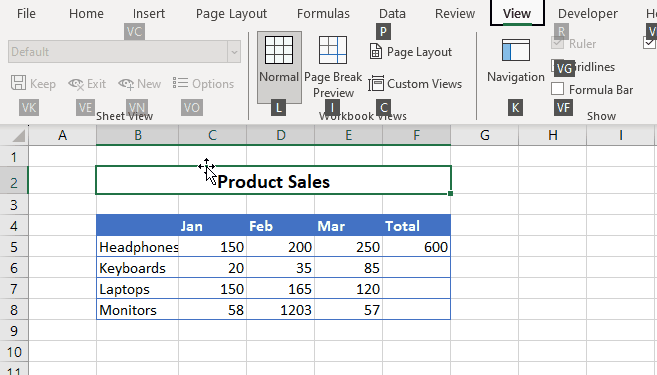Select column G header
Viewport: 657px width, 375px height.
point(484,135)
